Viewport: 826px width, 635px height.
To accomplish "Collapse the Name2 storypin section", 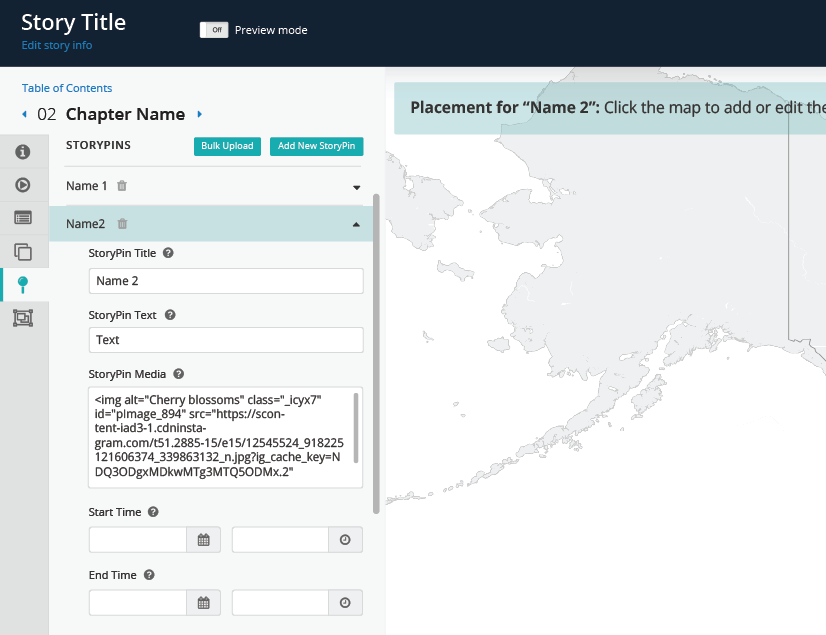I will click(356, 224).
